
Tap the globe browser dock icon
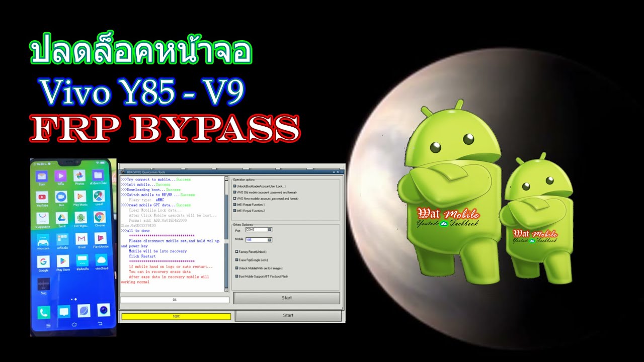[84, 311]
